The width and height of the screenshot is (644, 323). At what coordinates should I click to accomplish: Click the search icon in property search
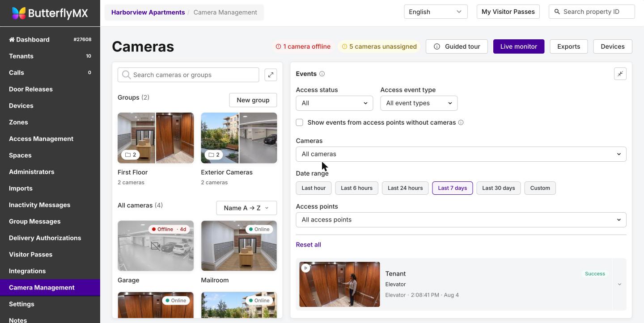[x=557, y=12]
